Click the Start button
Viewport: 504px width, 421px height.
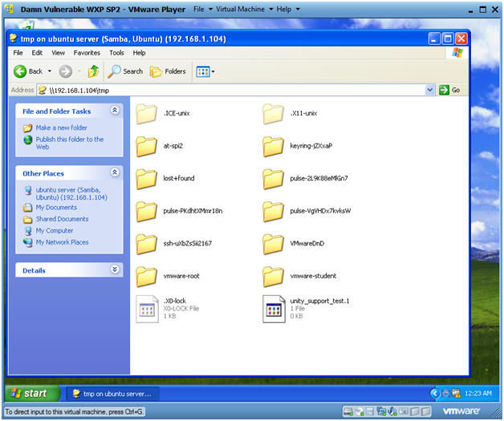pyautogui.click(x=32, y=393)
